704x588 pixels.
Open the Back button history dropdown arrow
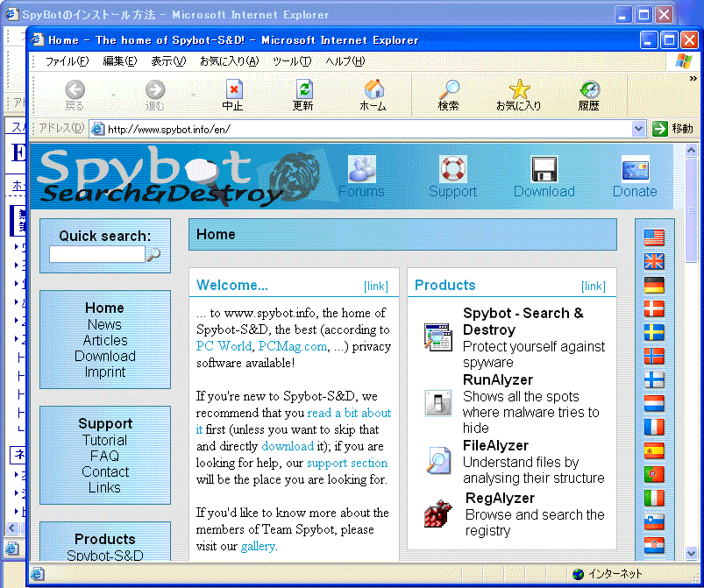tap(114, 95)
